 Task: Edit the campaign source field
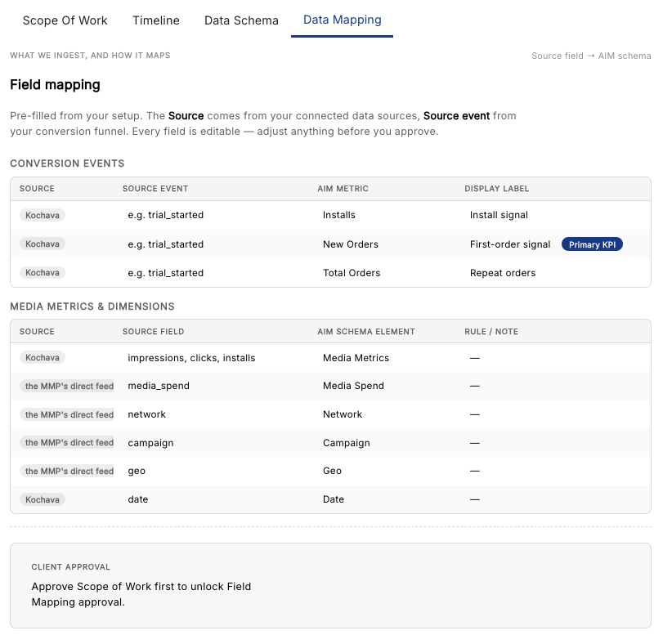[x=216, y=443]
